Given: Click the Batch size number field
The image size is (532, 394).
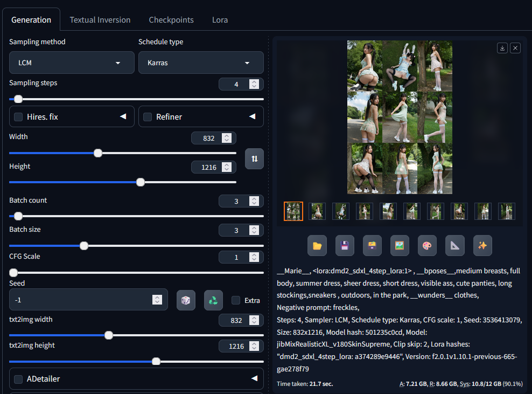Looking at the screenshot, I should (x=241, y=230).
